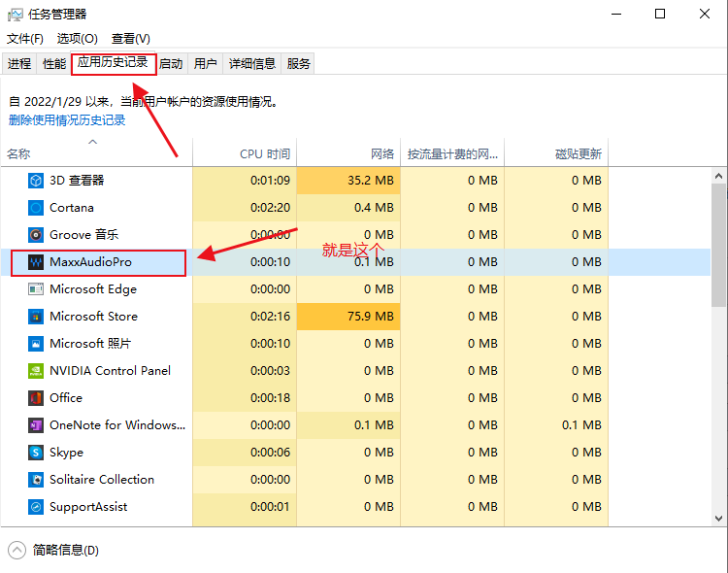Screen dimensions: 728x573
Task: Minimize the Task Manager window
Action: click(x=616, y=14)
